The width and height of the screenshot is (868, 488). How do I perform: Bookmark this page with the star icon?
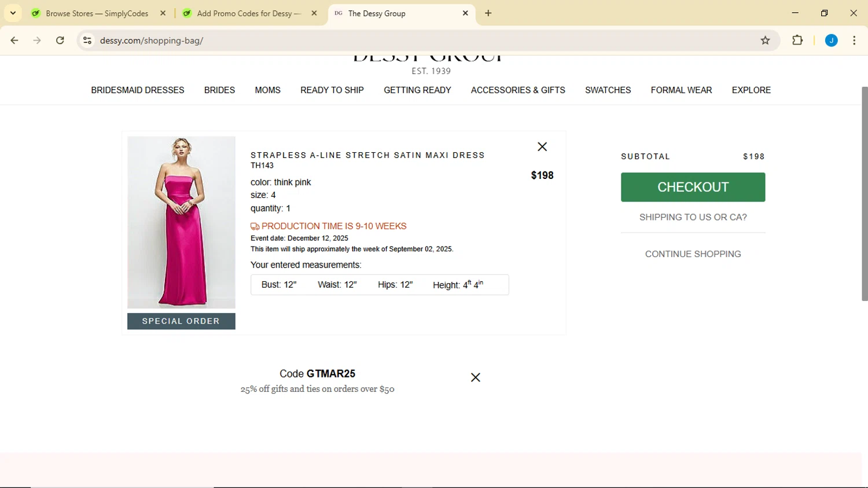[766, 41]
